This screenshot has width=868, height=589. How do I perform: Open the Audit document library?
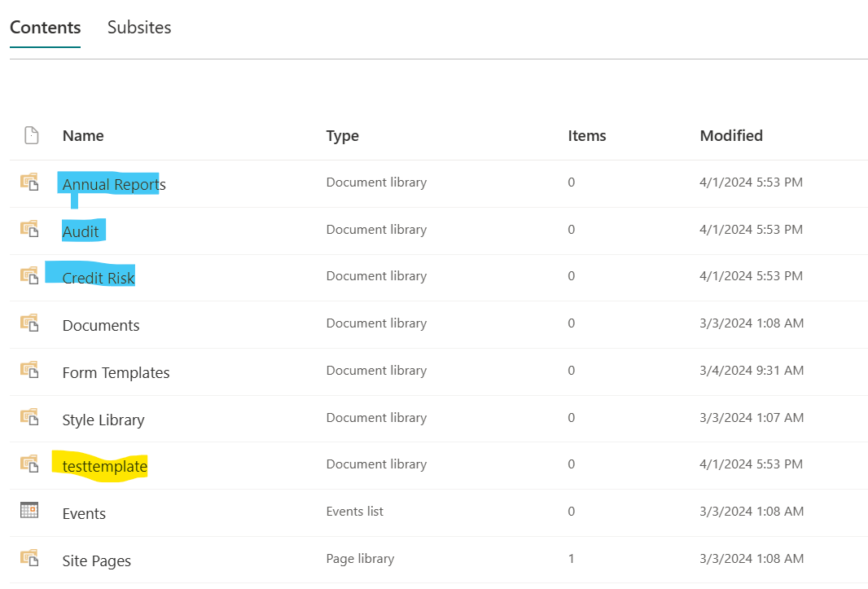click(81, 231)
